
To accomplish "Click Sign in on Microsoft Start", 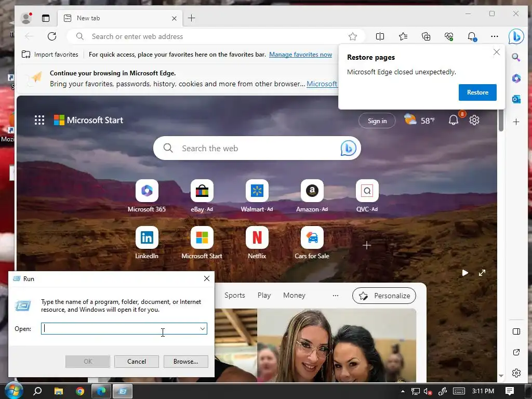I will pos(377,121).
